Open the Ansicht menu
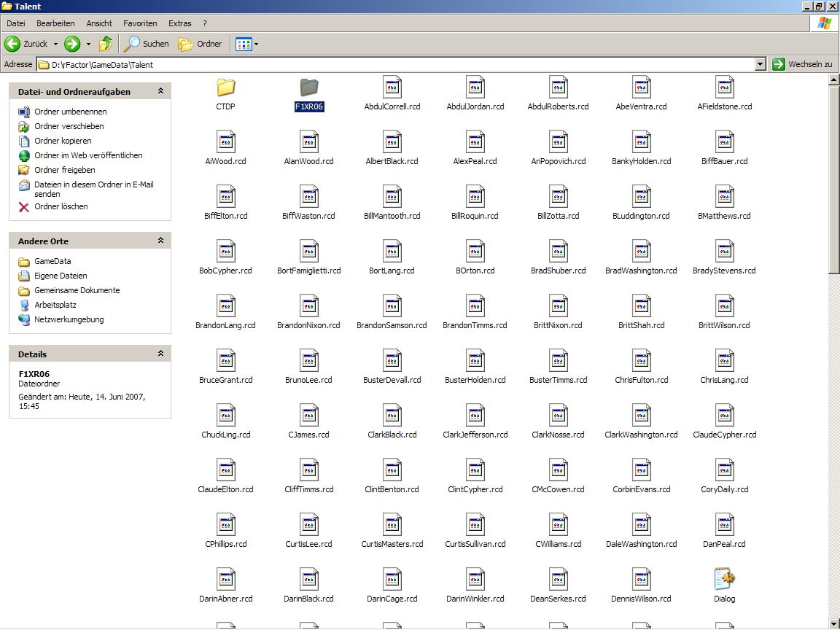Image resolution: width=840 pixels, height=630 pixels. tap(99, 23)
